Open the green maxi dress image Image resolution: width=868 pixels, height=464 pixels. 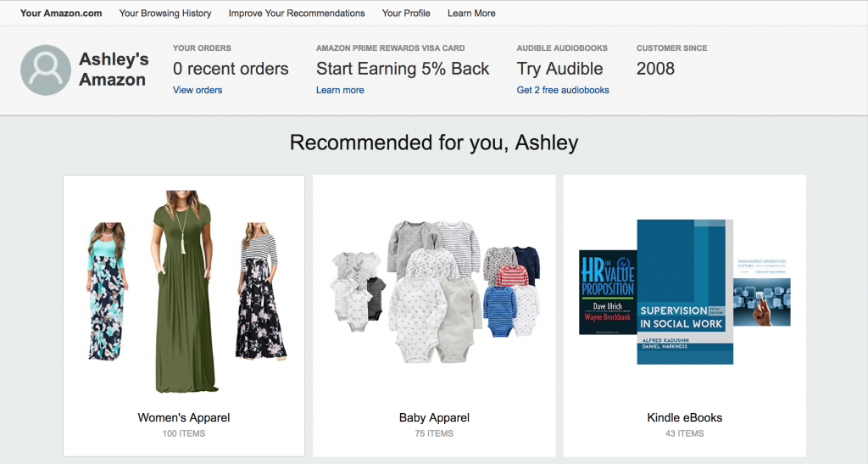(180, 291)
